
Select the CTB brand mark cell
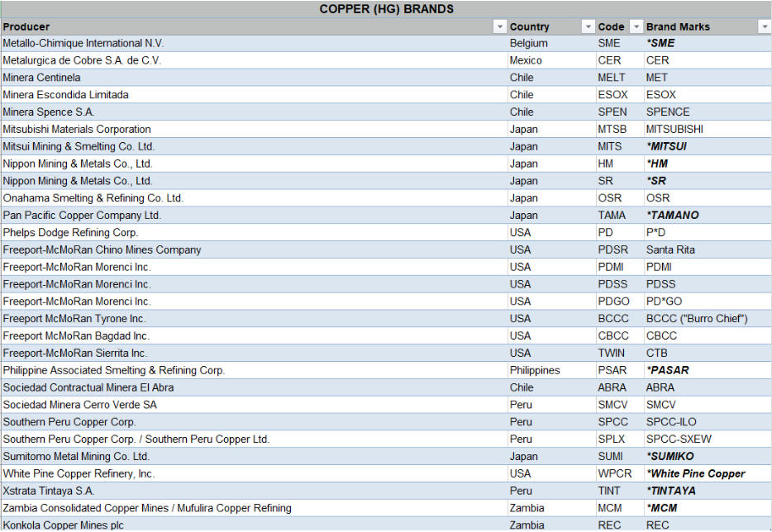tap(708, 354)
